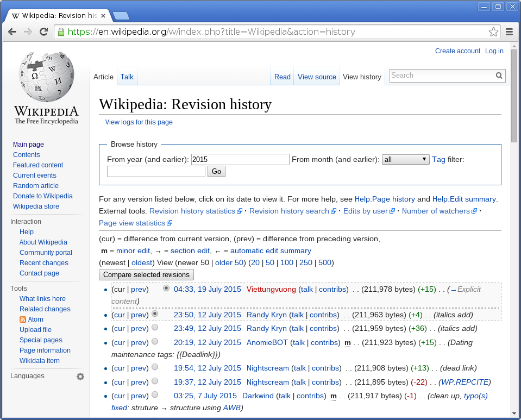This screenshot has height=420, width=521.
Task: Open the browser hamburger menu
Action: pyautogui.click(x=510, y=32)
